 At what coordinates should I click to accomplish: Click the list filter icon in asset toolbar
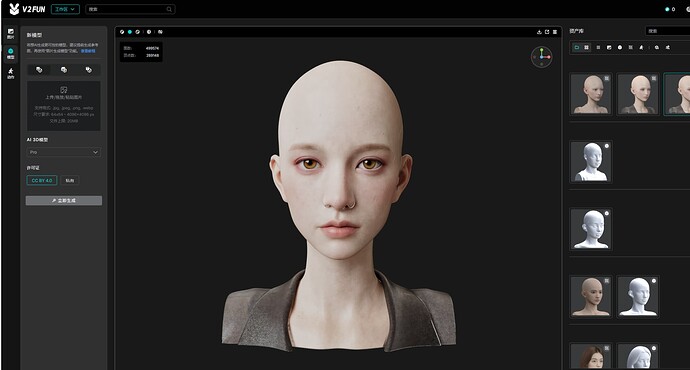coord(598,47)
